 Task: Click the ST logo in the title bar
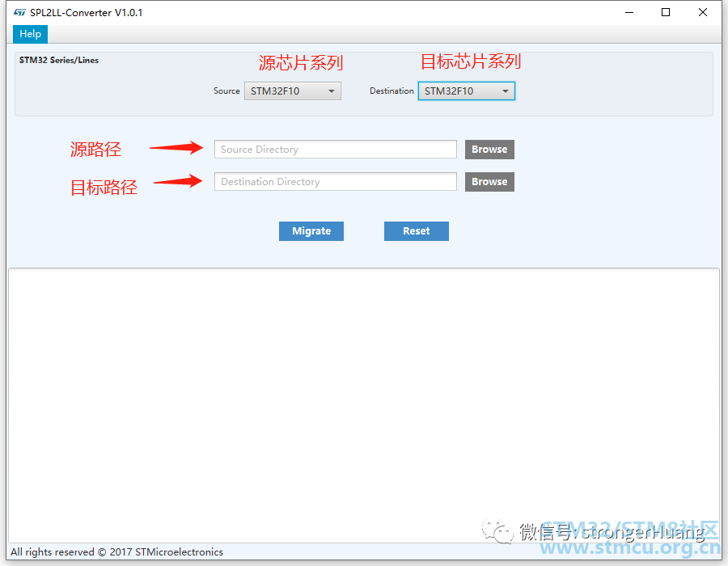click(x=19, y=13)
